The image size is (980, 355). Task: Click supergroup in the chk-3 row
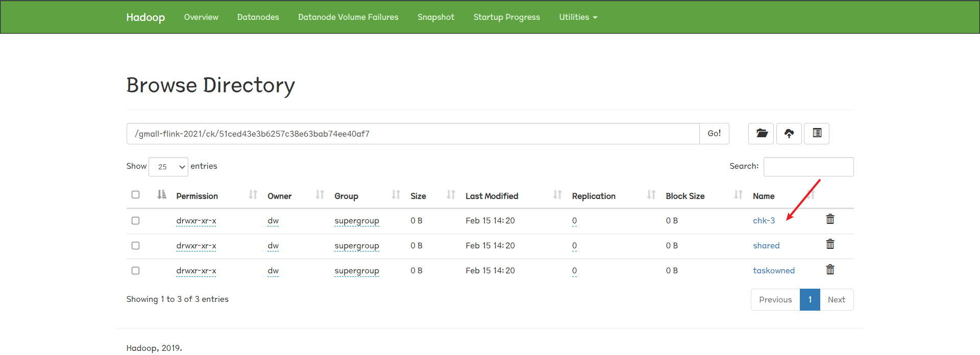(357, 220)
